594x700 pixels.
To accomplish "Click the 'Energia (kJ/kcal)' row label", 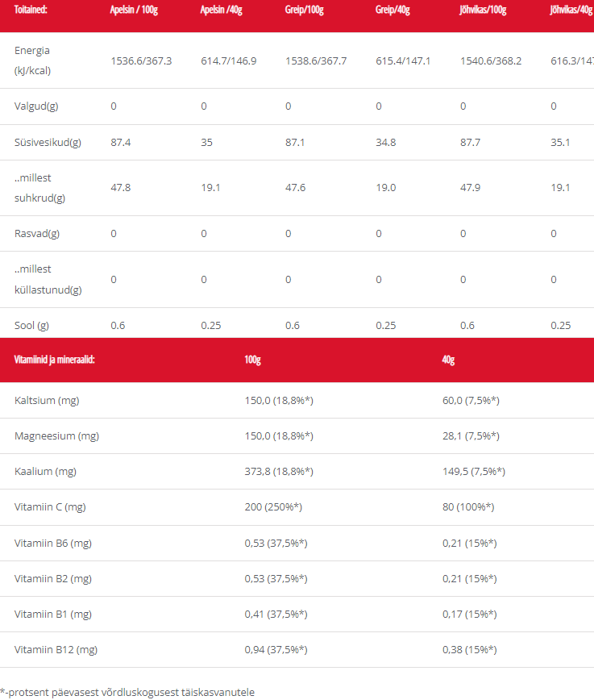I will coord(32,60).
